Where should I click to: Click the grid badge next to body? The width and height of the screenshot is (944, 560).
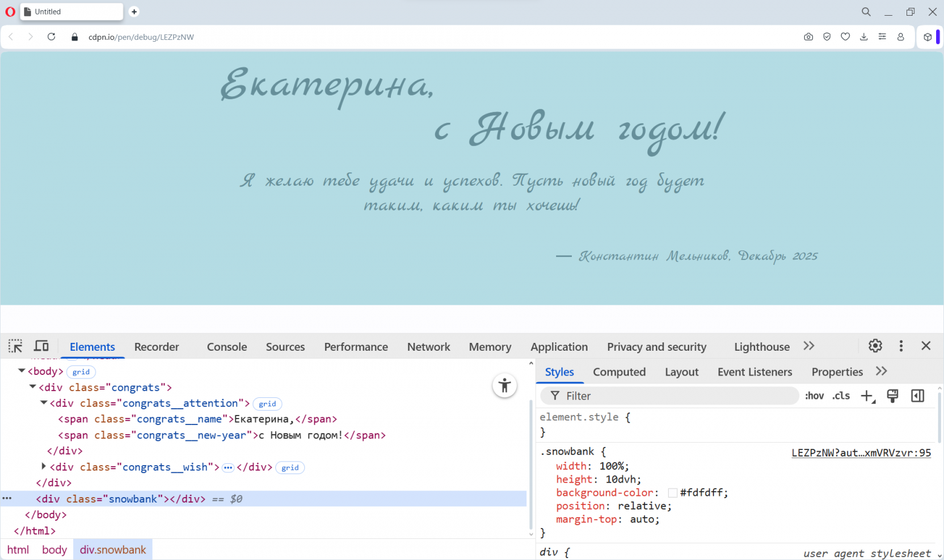[x=81, y=372]
